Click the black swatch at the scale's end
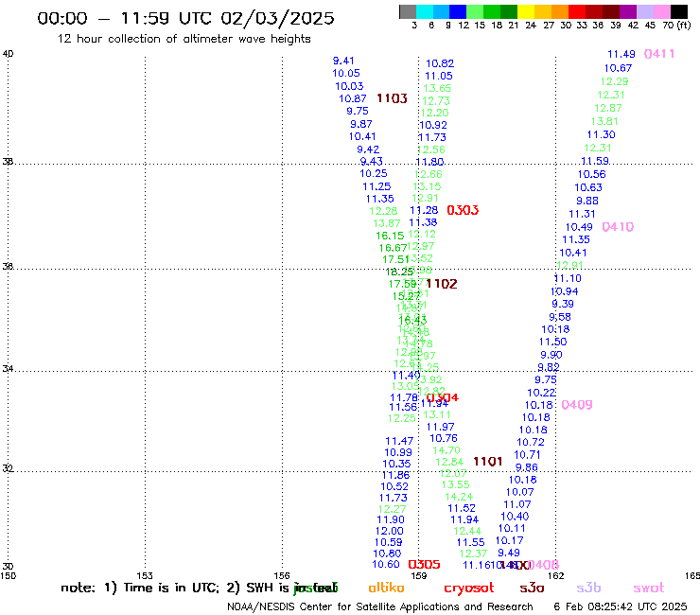 (x=678, y=11)
